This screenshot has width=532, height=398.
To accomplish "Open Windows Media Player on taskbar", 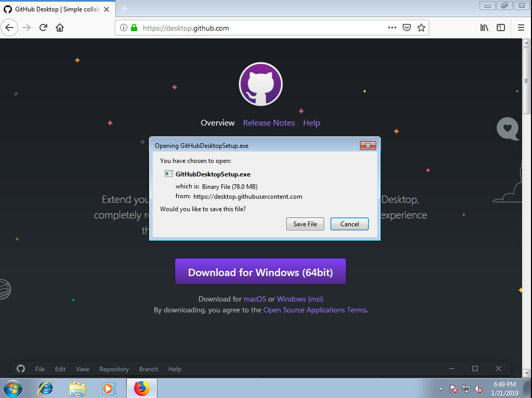I will pos(109,389).
